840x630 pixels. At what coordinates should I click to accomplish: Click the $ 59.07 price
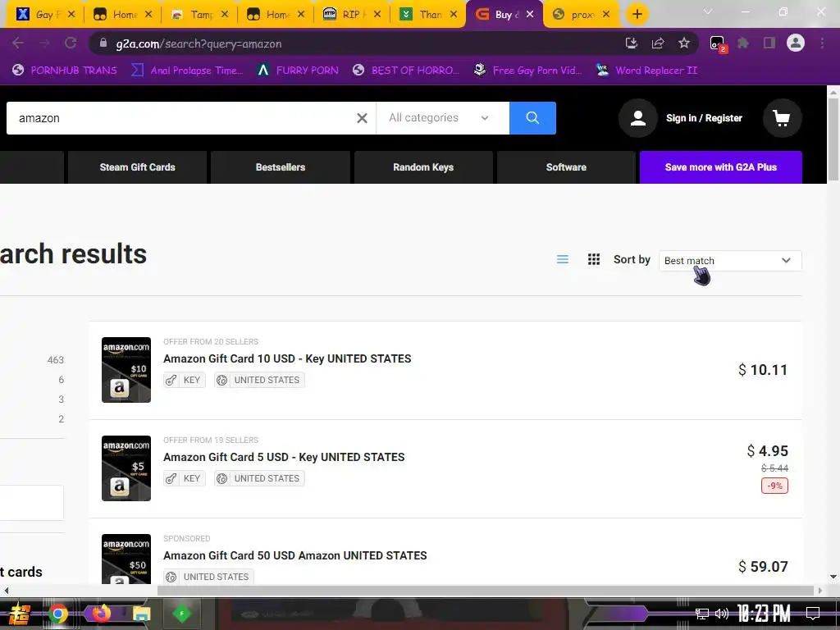[763, 566]
